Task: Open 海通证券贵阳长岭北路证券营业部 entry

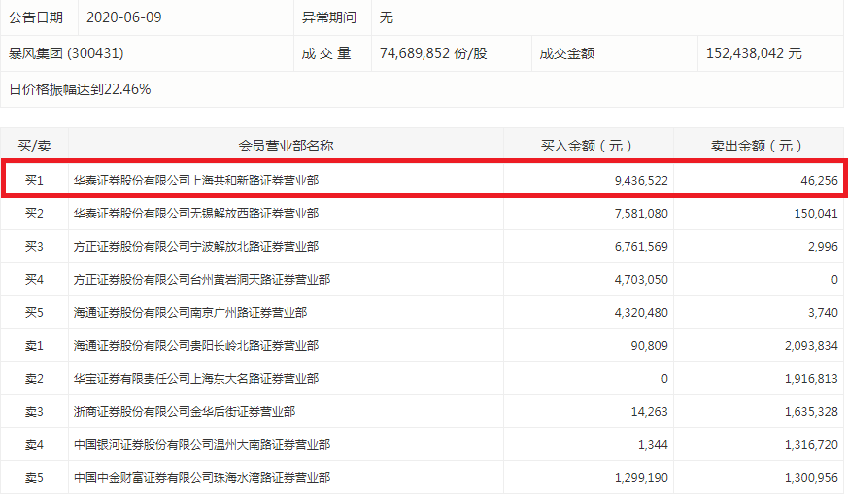Action: click(196, 346)
